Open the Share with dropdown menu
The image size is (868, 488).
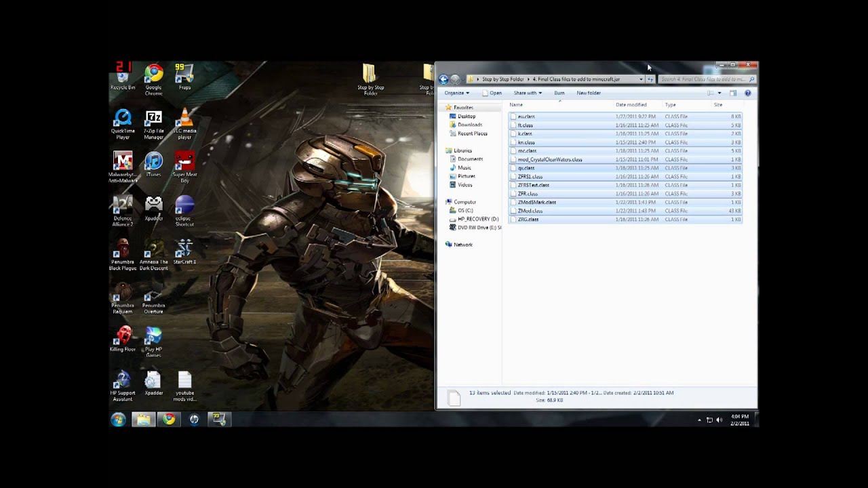click(528, 93)
